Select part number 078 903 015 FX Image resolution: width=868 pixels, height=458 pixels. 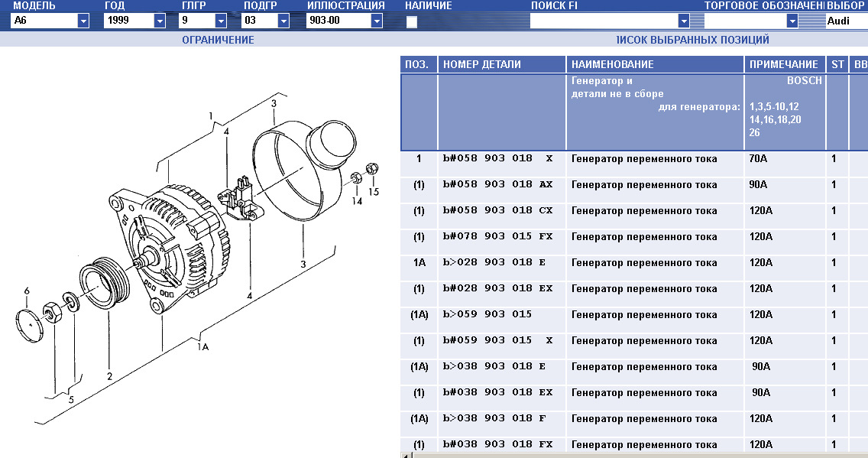point(497,236)
